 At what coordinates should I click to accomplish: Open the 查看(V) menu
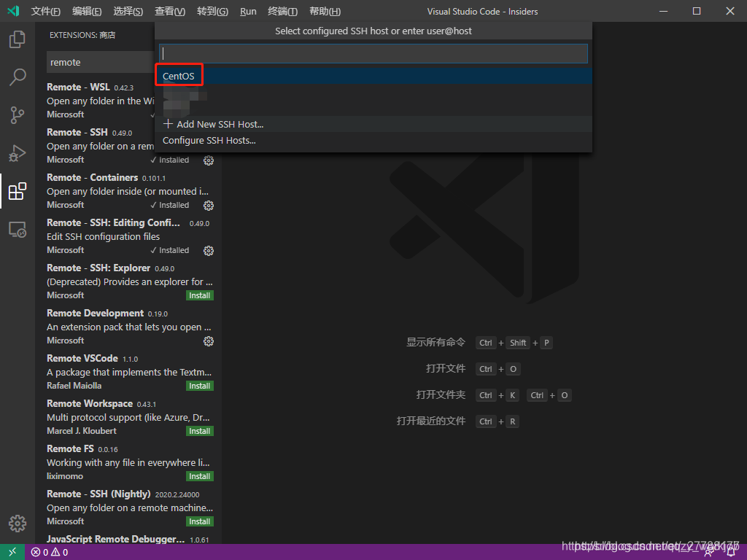[x=170, y=11]
